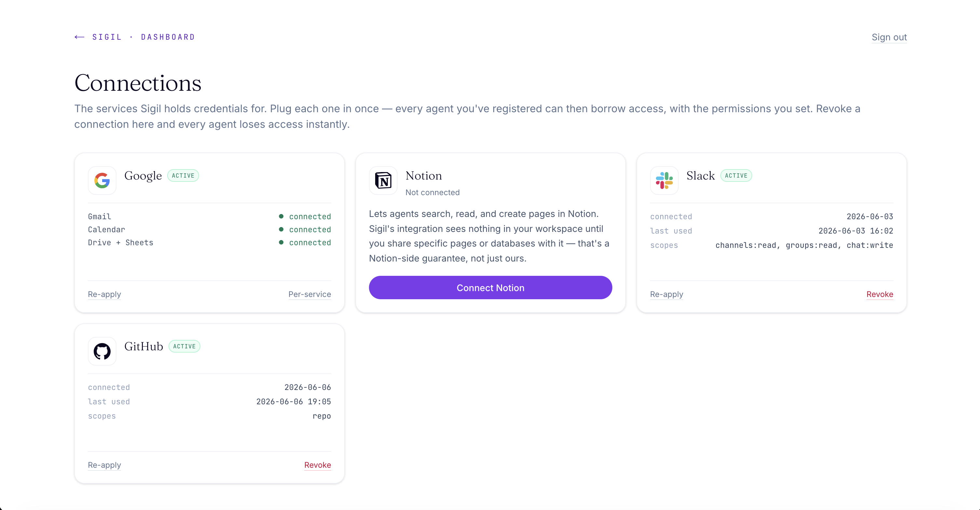This screenshot has height=510, width=980.
Task: Click the GitHub 'last used' label
Action: pos(109,402)
